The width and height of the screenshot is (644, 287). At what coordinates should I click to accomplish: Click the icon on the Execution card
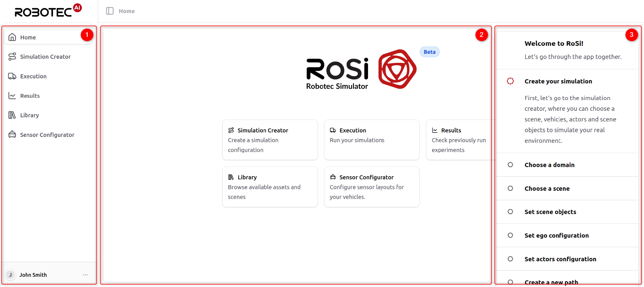pyautogui.click(x=333, y=130)
